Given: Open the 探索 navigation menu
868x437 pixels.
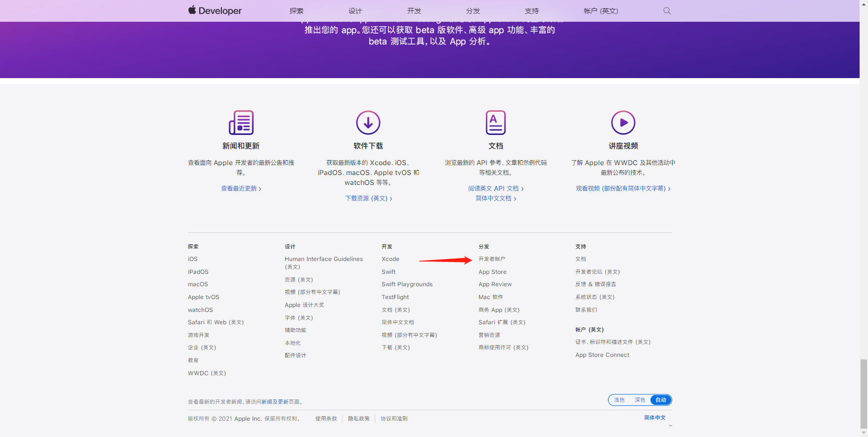Looking at the screenshot, I should coord(297,11).
